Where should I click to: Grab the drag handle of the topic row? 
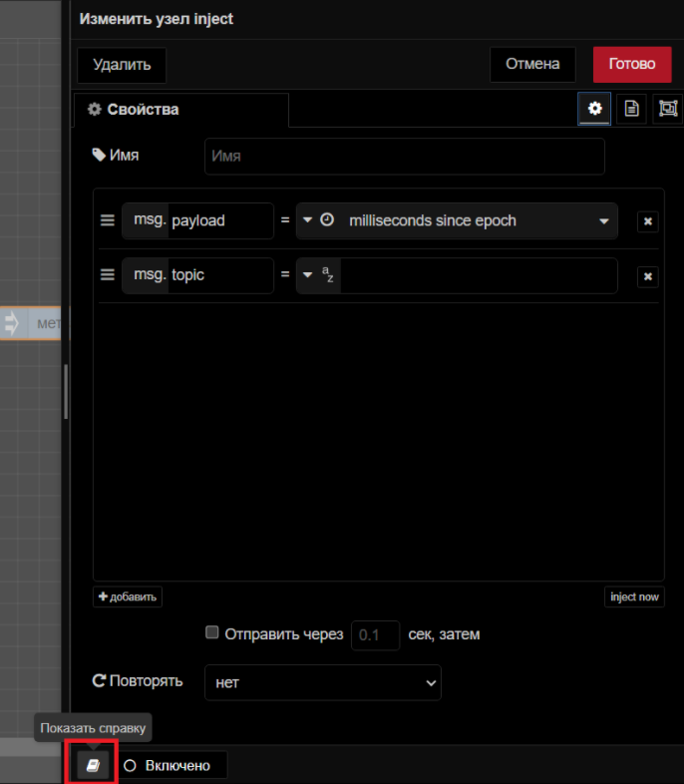pyautogui.click(x=108, y=275)
